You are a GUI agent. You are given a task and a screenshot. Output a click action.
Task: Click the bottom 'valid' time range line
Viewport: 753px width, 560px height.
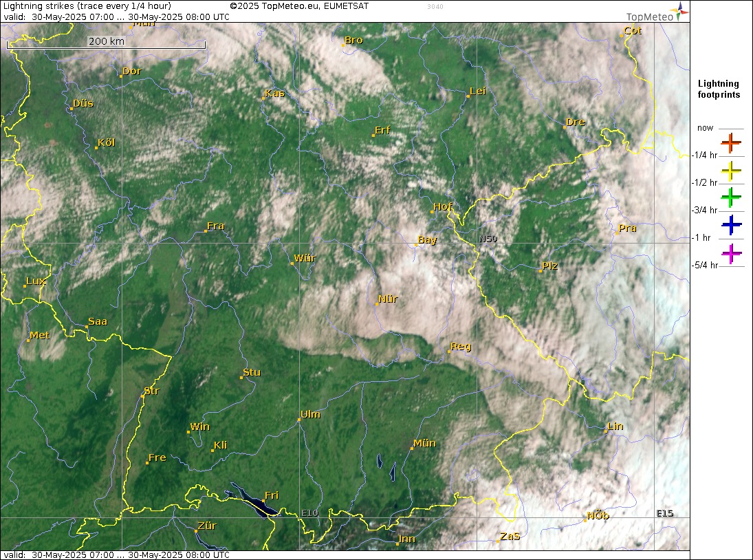pyautogui.click(x=116, y=554)
